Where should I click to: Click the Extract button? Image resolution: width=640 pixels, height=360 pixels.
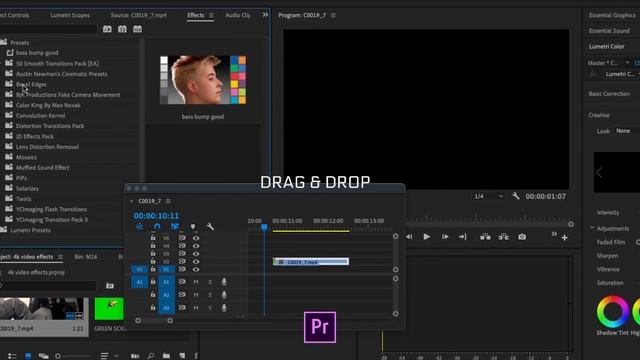coord(503,237)
